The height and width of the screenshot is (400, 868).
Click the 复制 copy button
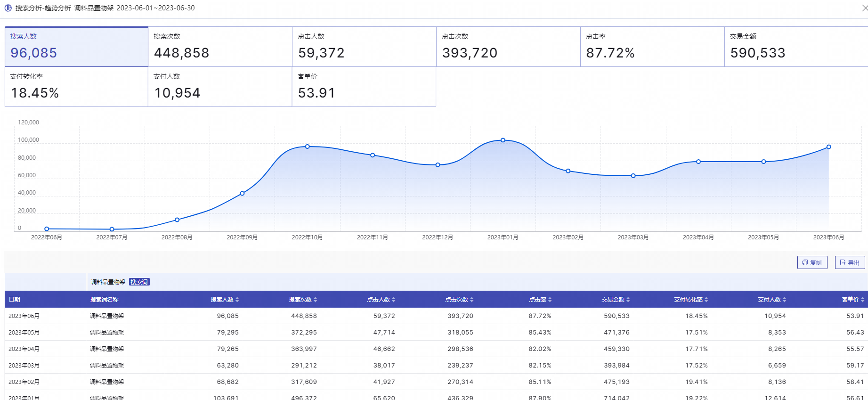click(x=812, y=262)
